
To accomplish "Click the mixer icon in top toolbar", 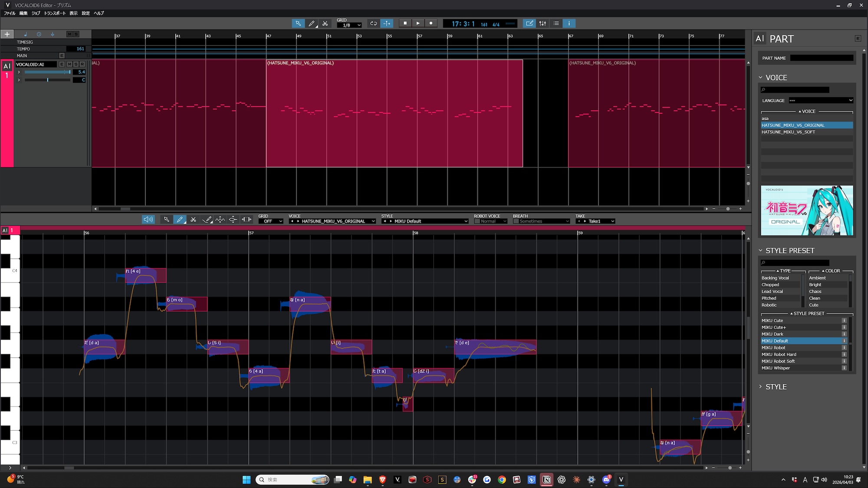I will tap(542, 23).
